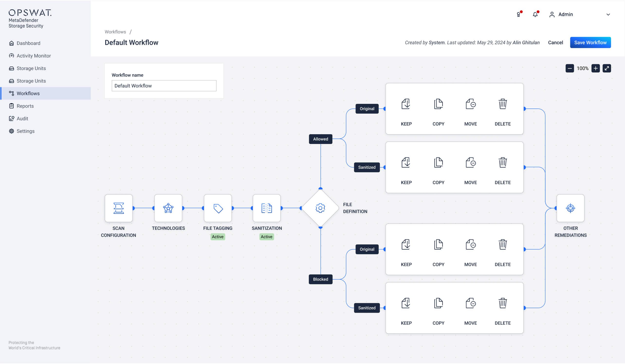
Task: Select the Allowed branch node
Action: pos(320,139)
